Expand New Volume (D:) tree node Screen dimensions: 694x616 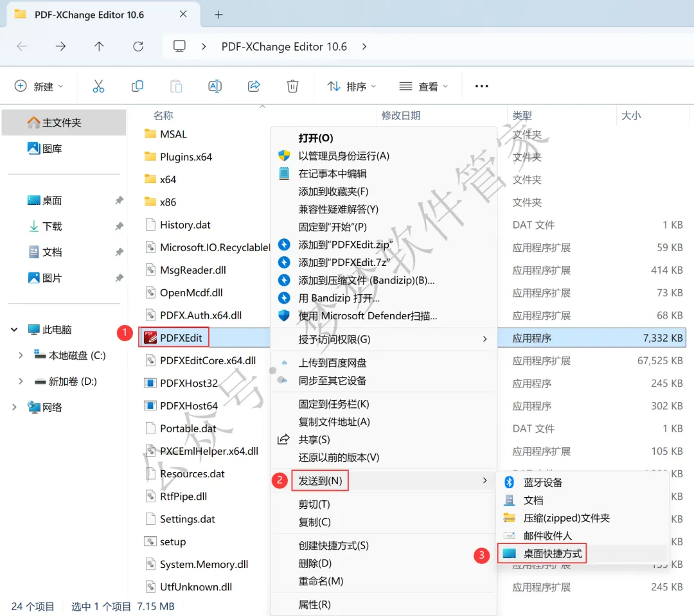[21, 381]
